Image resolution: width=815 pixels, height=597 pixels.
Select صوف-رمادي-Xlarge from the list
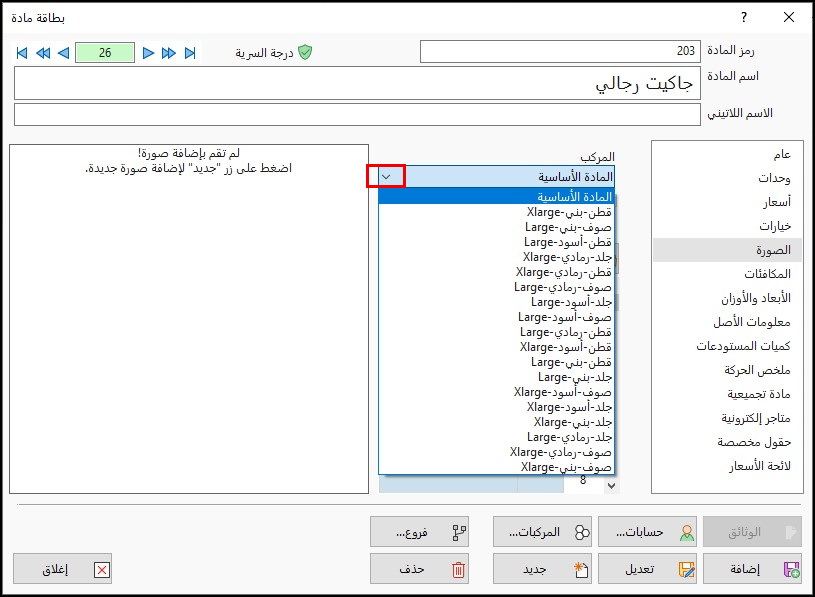point(496,453)
